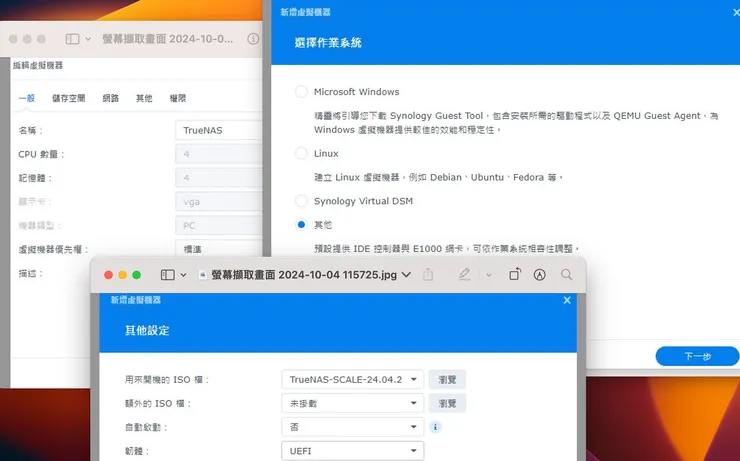Toggle the sidebar icon in the front Preview window
The height and width of the screenshot is (461, 740).
tap(168, 275)
